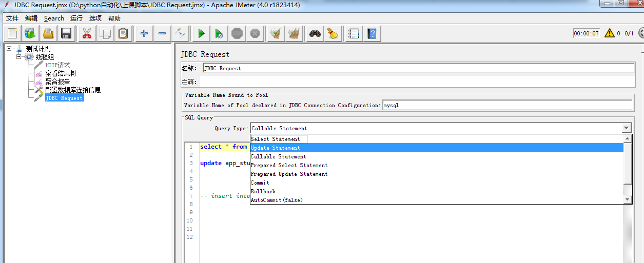Click line 1 of the SQL editor
644x263 pixels.
coord(224,147)
